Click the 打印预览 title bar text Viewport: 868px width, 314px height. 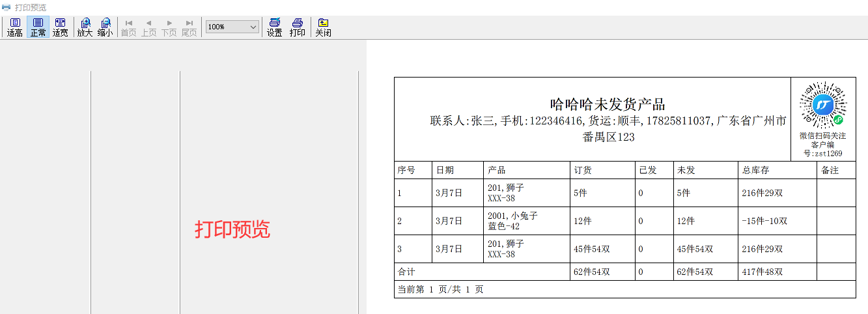(x=31, y=7)
